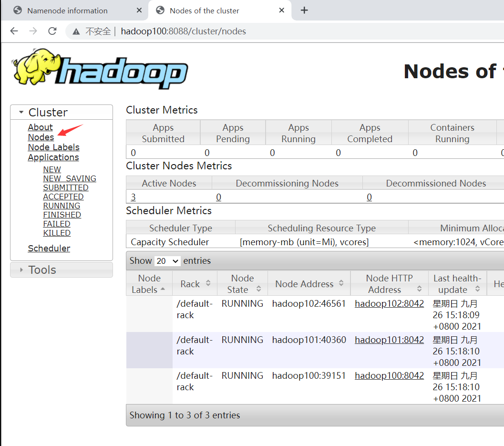
Task: Click the Cluster Nodes Metrics heading
Action: pos(179,166)
